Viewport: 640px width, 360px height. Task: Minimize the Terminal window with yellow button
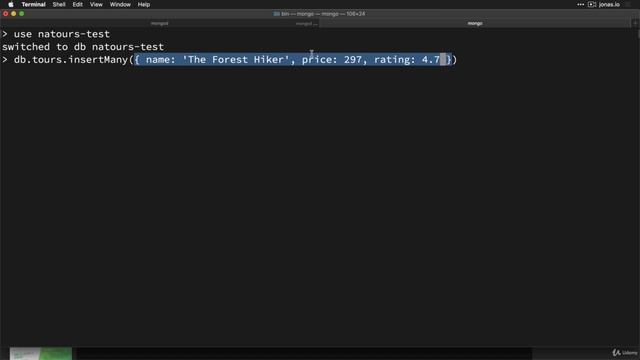[13, 13]
